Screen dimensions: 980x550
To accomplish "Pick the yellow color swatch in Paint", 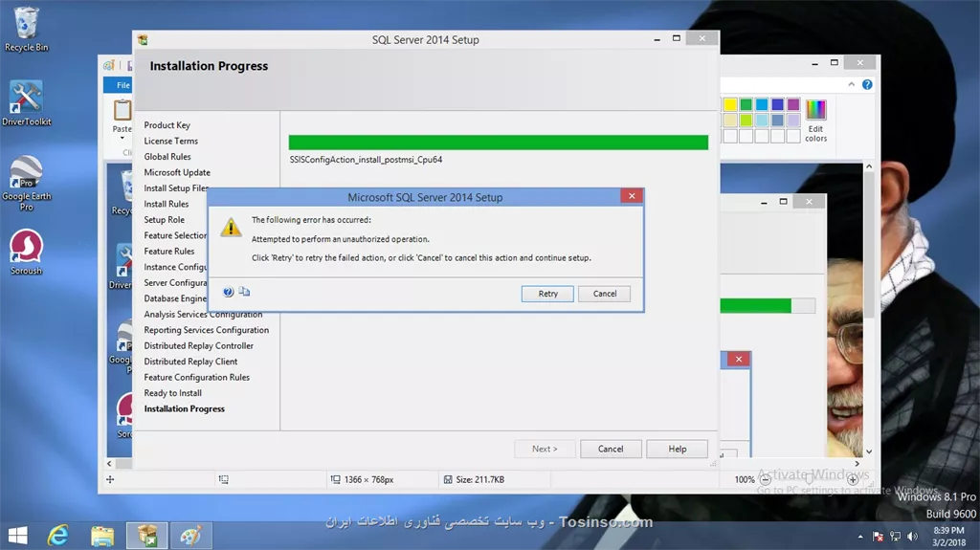I will (730, 104).
